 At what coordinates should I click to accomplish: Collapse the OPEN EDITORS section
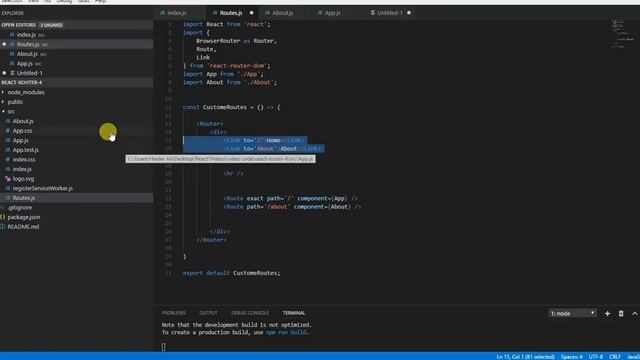18,25
